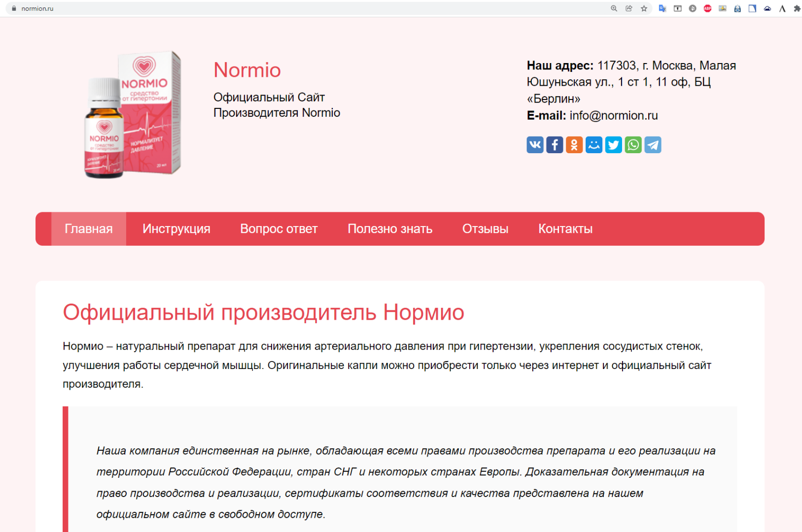Viewport: 802px width, 532px height.
Task: Open the Google Translate extension
Action: click(663, 8)
